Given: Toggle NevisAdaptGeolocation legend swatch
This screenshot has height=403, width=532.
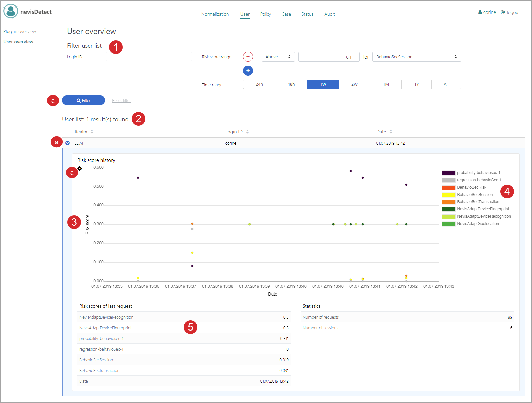Looking at the screenshot, I should [448, 224].
